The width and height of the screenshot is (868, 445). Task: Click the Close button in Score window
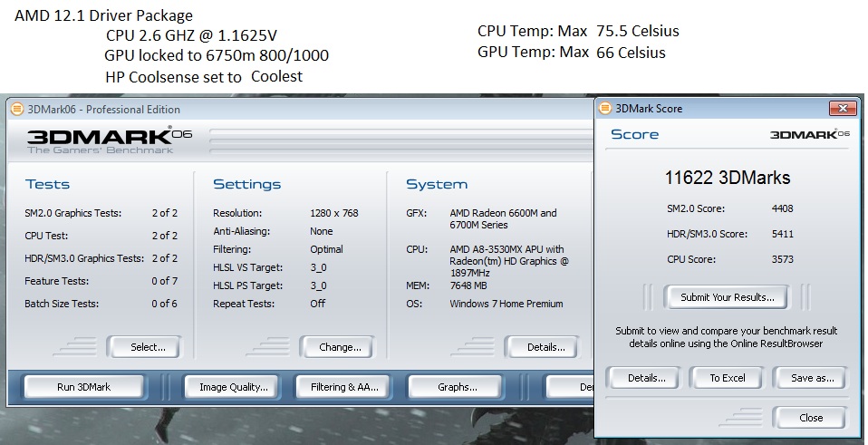[810, 418]
